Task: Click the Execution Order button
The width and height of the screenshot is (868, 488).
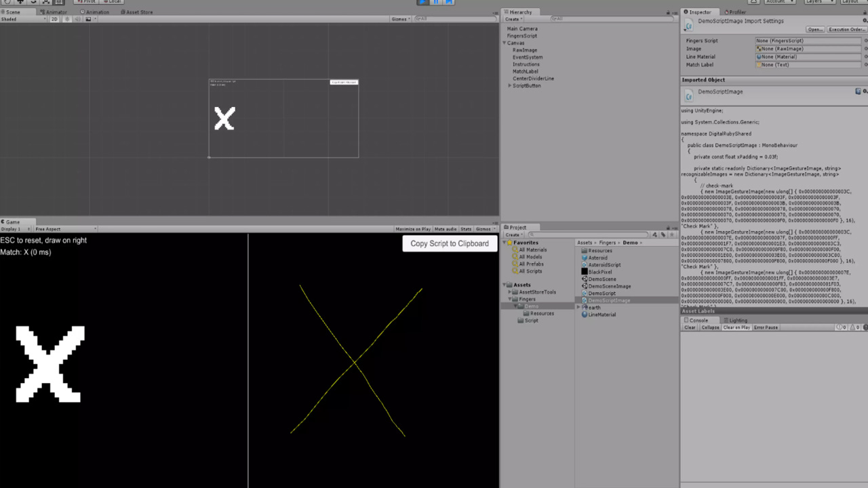Action: (846, 29)
